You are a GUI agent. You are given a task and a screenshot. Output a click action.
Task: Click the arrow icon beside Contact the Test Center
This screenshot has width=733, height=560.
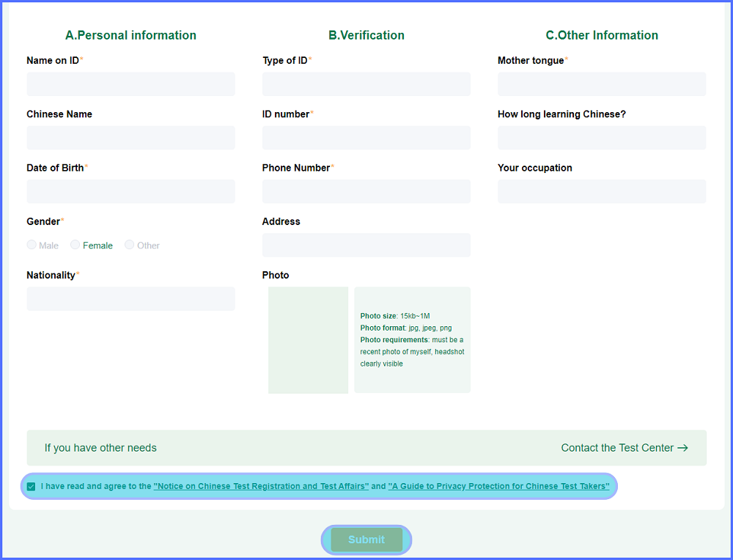pyautogui.click(x=682, y=448)
